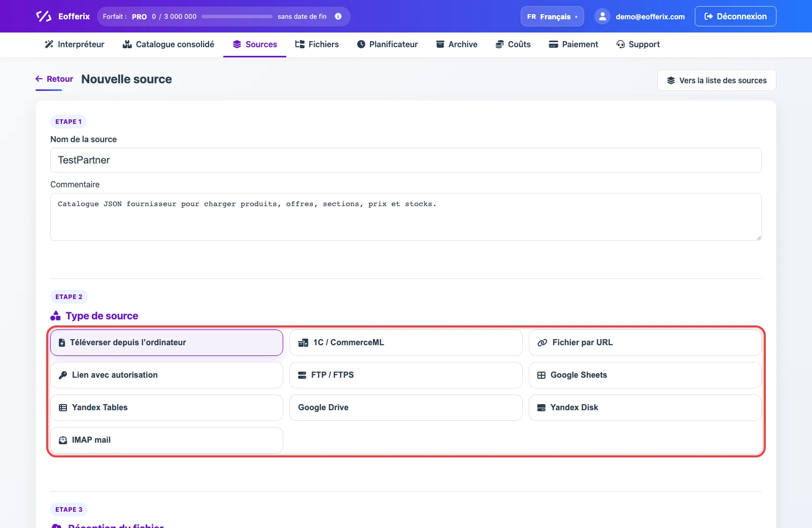The image size is (812, 528).
Task: Click the layers icon in Vers la liste button
Action: [671, 80]
